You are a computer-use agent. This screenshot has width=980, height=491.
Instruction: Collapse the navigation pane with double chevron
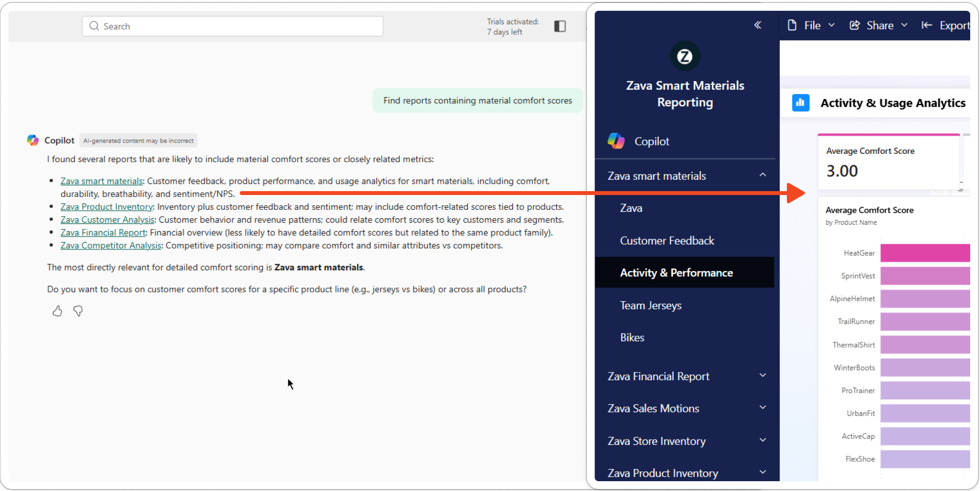[x=757, y=25]
